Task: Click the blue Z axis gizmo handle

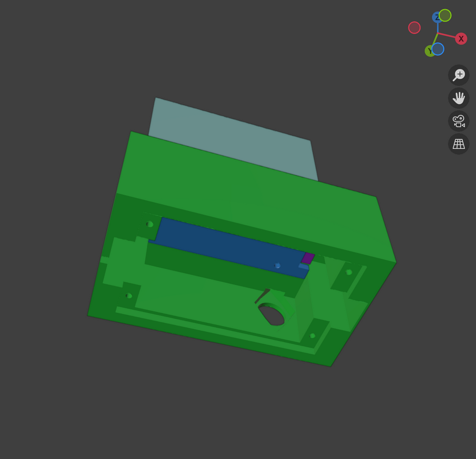Action: 437,17
